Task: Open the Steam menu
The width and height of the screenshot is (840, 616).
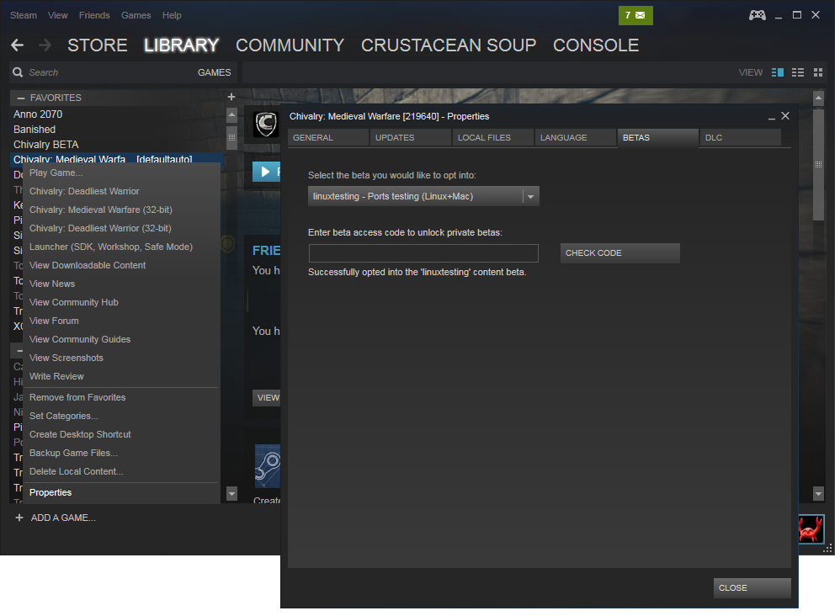Action: pos(24,15)
